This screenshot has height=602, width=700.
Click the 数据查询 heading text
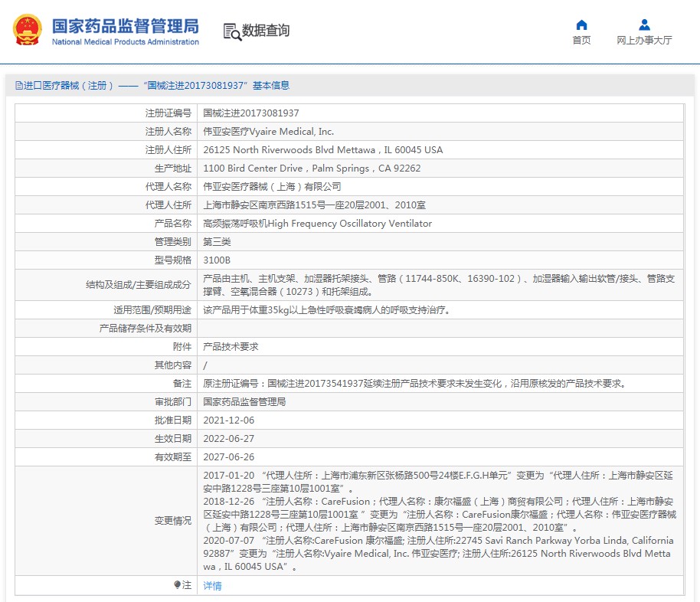click(266, 31)
